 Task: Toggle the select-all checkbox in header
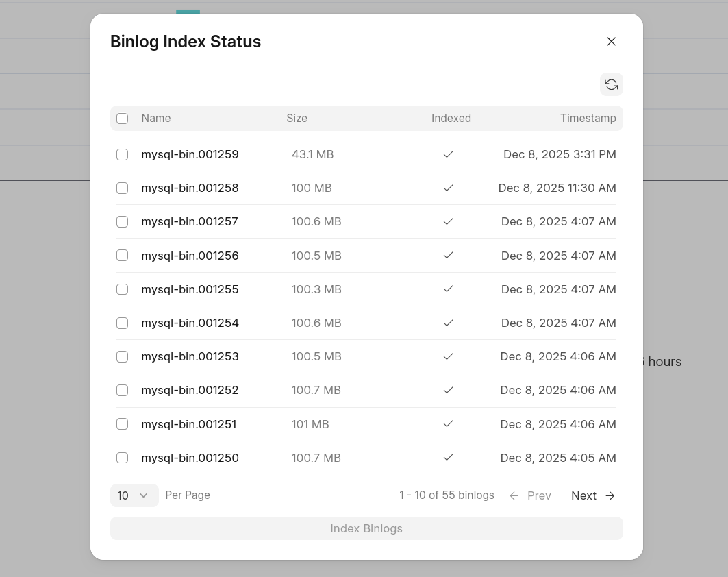(122, 119)
